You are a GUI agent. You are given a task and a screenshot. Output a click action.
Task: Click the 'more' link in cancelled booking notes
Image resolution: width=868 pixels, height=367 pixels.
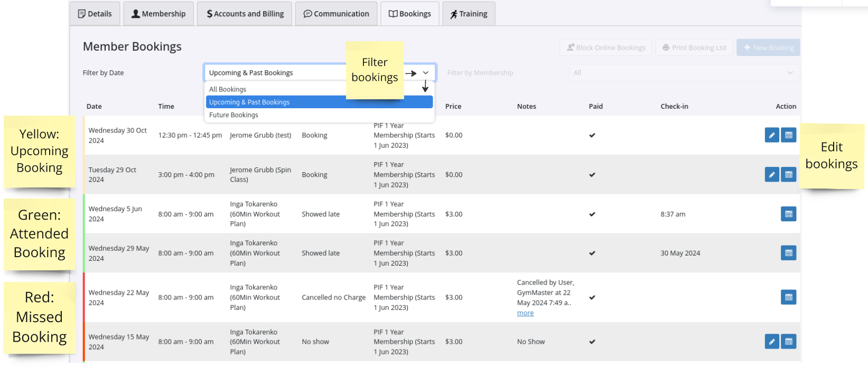[x=525, y=313]
